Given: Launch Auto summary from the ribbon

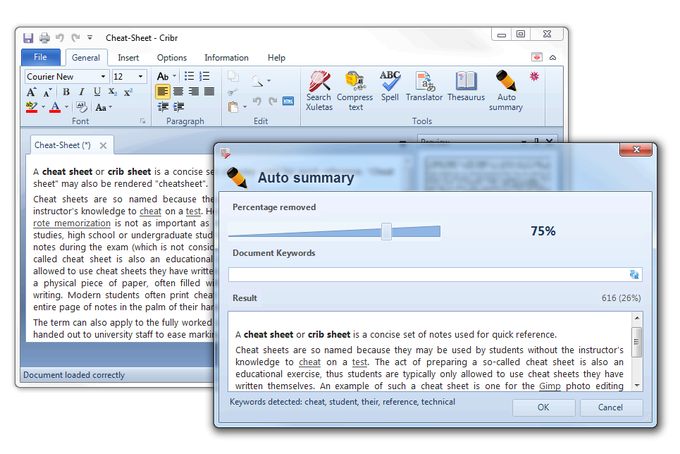Looking at the screenshot, I should coord(506,91).
